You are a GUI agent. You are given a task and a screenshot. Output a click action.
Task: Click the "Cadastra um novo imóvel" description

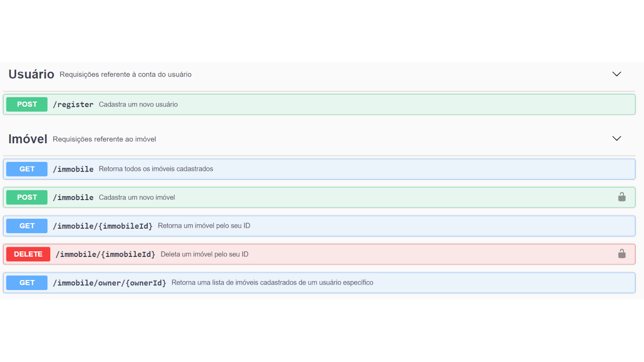point(137,198)
